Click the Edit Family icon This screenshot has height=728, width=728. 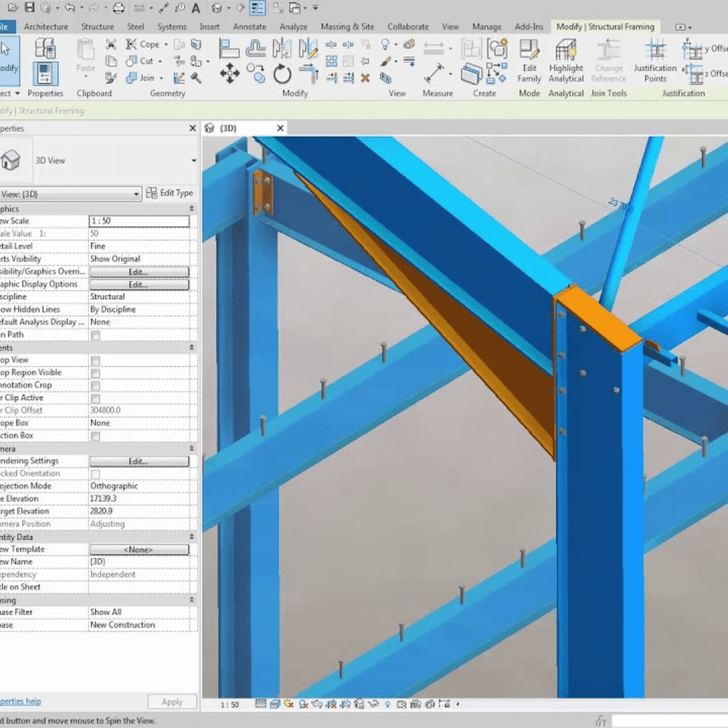click(529, 61)
